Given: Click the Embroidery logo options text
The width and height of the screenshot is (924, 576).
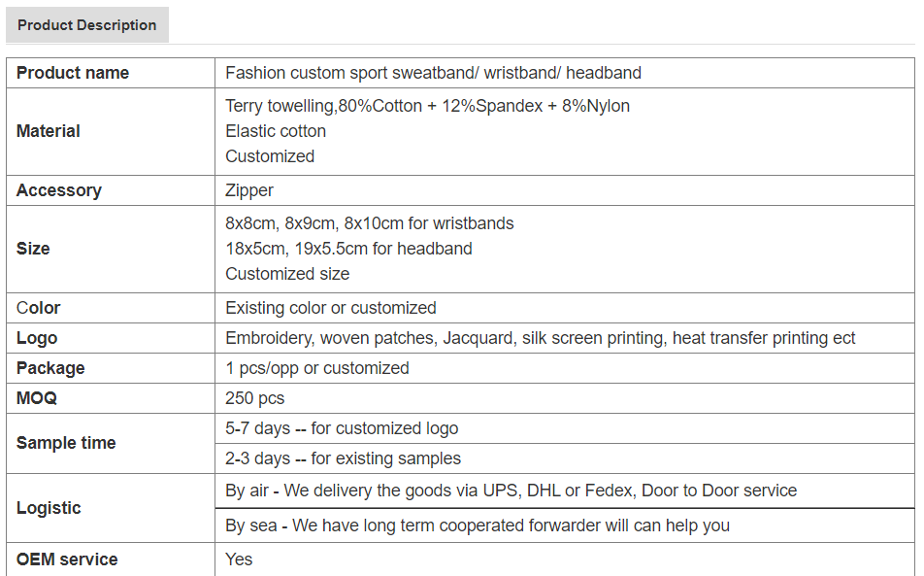Looking at the screenshot, I should tap(540, 338).
